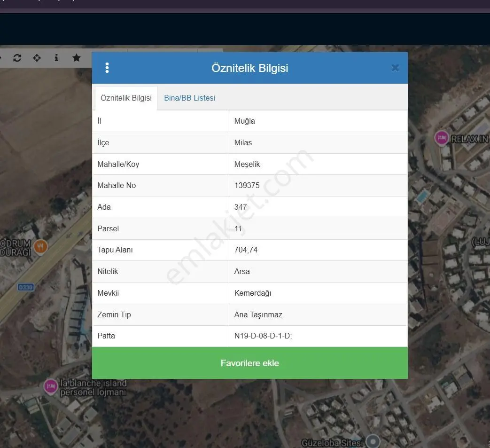490x448 pixels.
Task: Click the value 'Milas'
Action: [243, 142]
